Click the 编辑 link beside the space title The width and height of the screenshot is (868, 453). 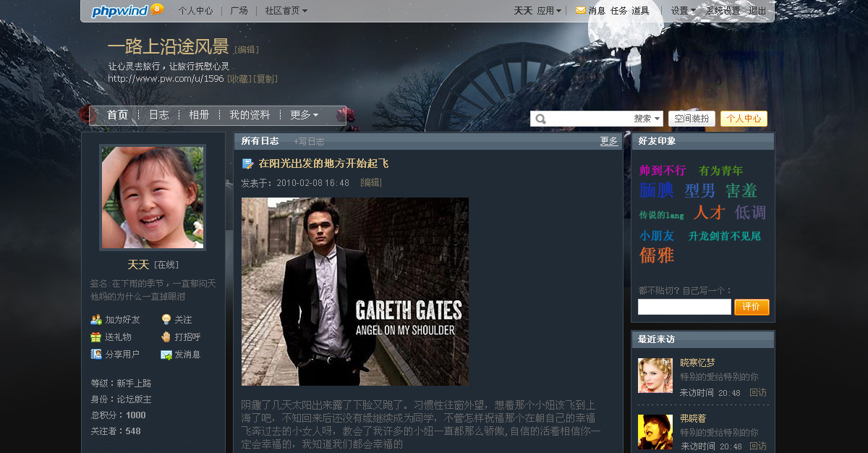[246, 49]
